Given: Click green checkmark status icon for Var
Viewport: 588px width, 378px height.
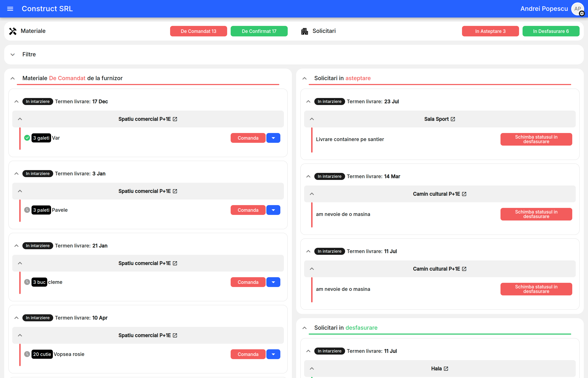Looking at the screenshot, I should [27, 138].
